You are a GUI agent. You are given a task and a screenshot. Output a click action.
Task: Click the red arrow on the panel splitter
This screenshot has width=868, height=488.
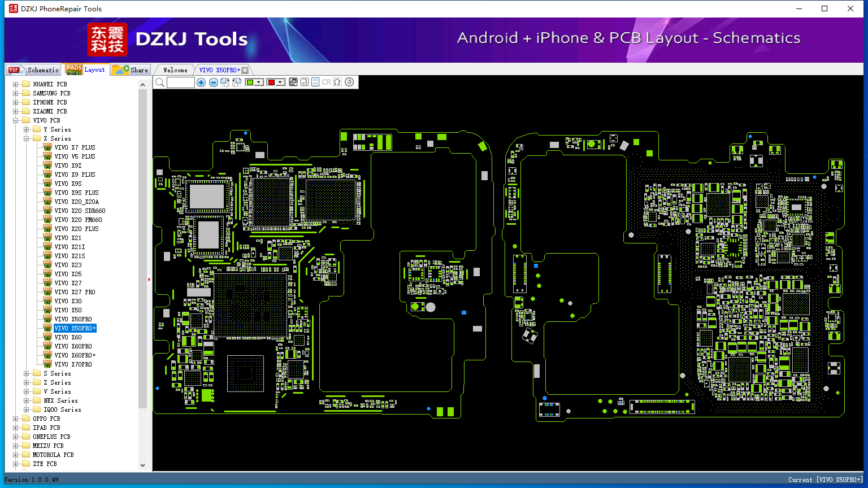tap(149, 279)
